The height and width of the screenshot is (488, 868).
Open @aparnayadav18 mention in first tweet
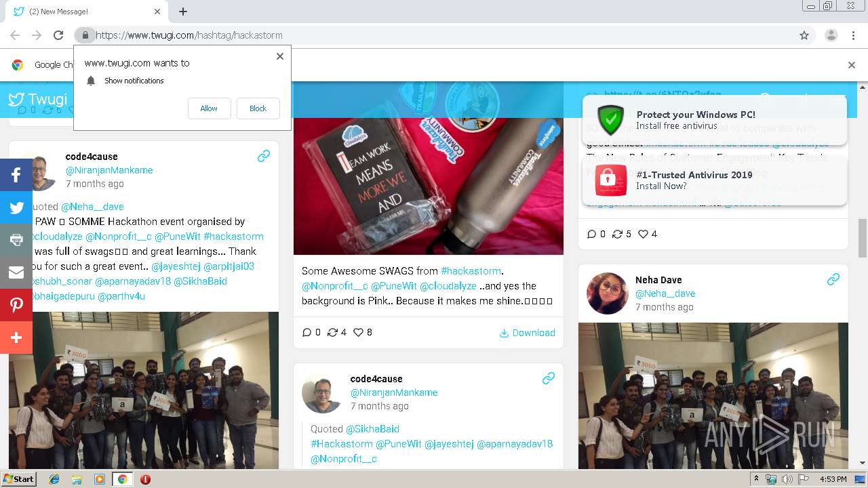[x=133, y=281]
